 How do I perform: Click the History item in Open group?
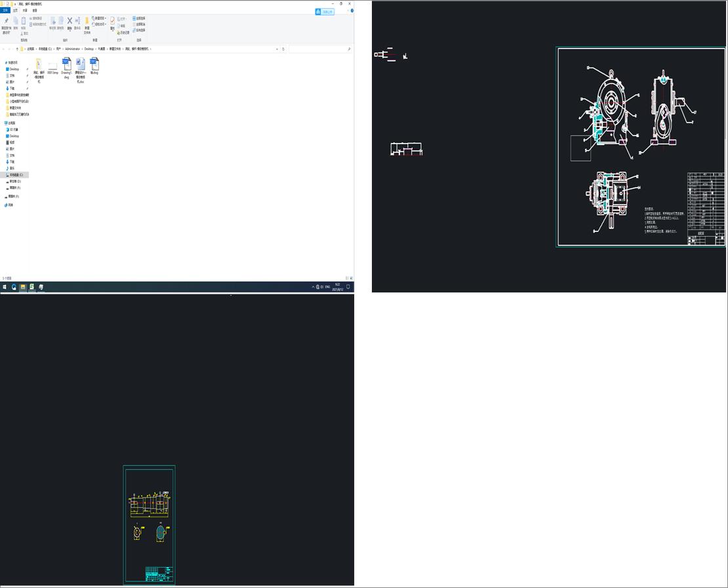pos(123,33)
